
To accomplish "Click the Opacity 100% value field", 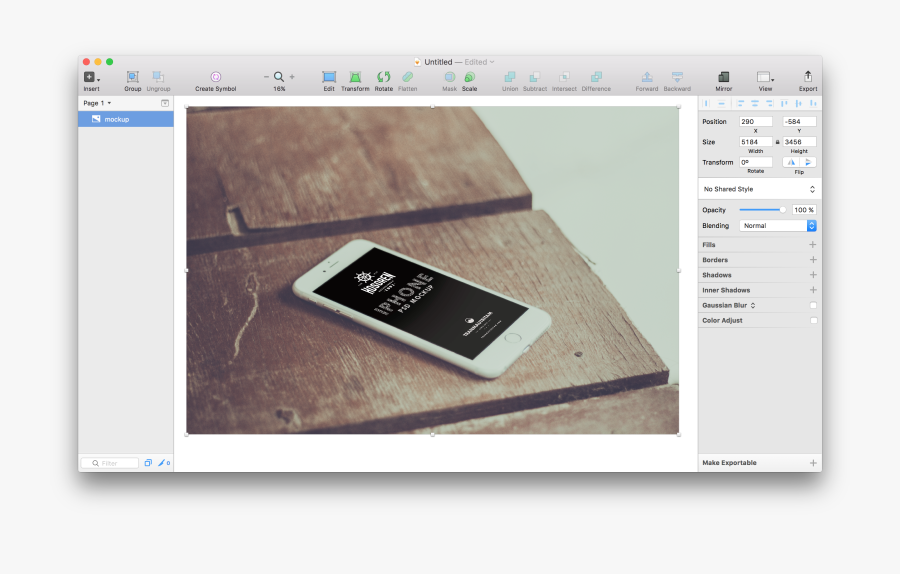I will click(804, 210).
